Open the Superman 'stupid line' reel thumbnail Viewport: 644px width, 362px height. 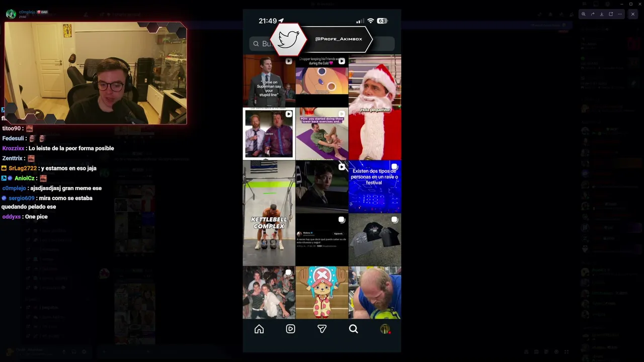[x=269, y=80]
